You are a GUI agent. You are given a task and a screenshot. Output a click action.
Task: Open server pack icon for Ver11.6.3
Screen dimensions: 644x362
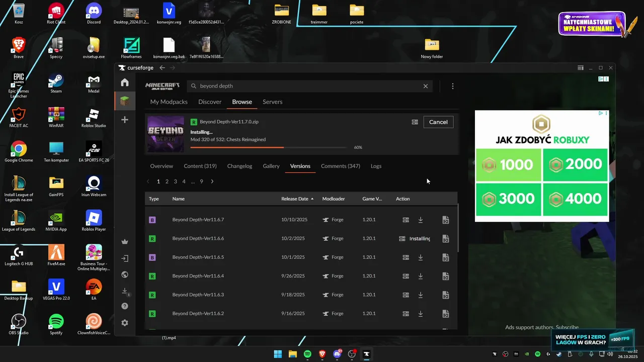click(x=406, y=295)
